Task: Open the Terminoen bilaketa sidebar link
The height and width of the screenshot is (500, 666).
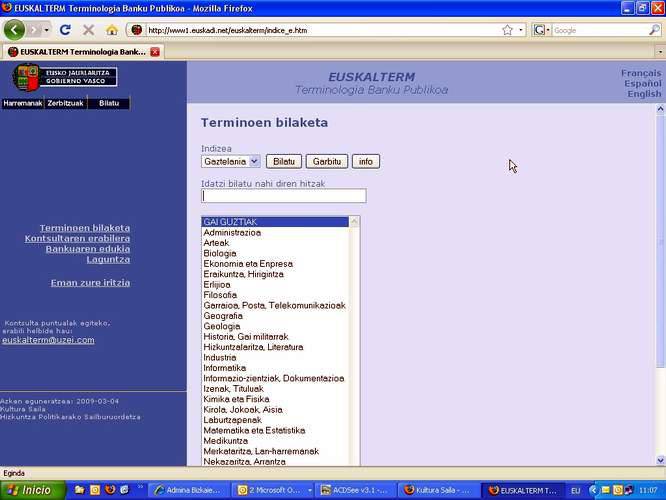Action: pyautogui.click(x=85, y=228)
